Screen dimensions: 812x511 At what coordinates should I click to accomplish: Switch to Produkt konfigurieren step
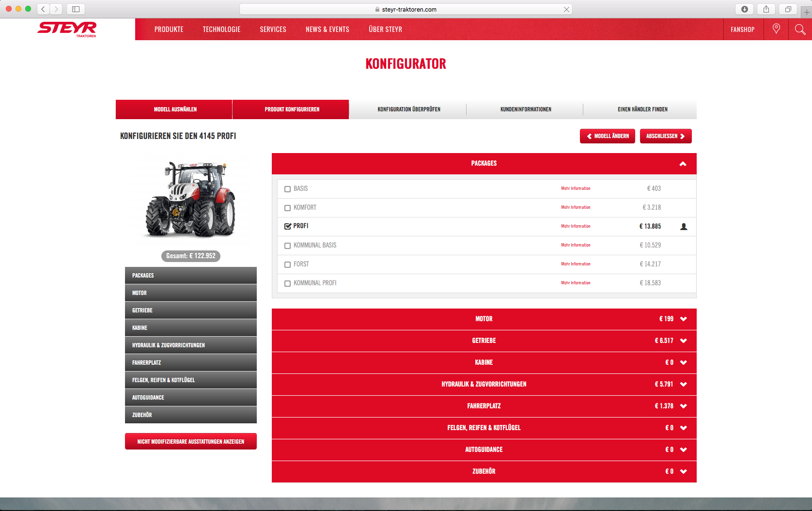tap(291, 109)
